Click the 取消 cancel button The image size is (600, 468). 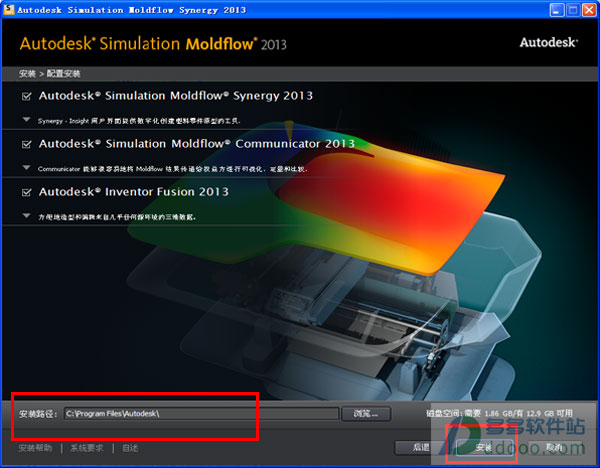click(x=554, y=447)
